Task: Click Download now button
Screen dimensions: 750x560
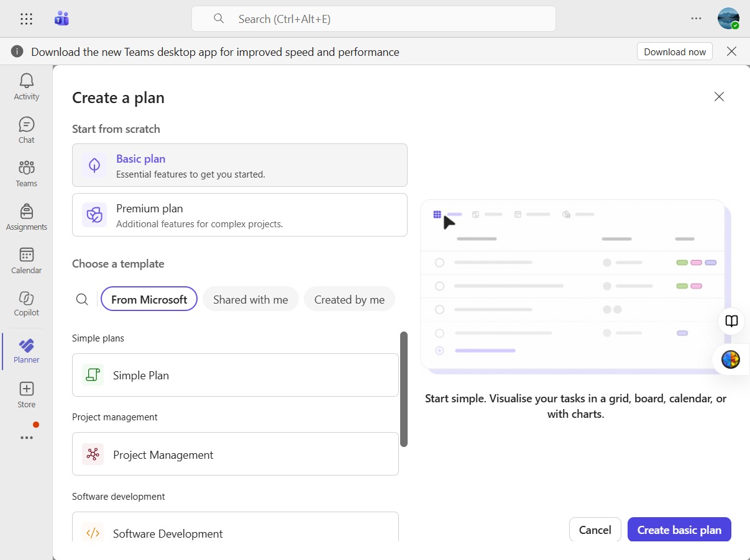Action: tap(675, 52)
